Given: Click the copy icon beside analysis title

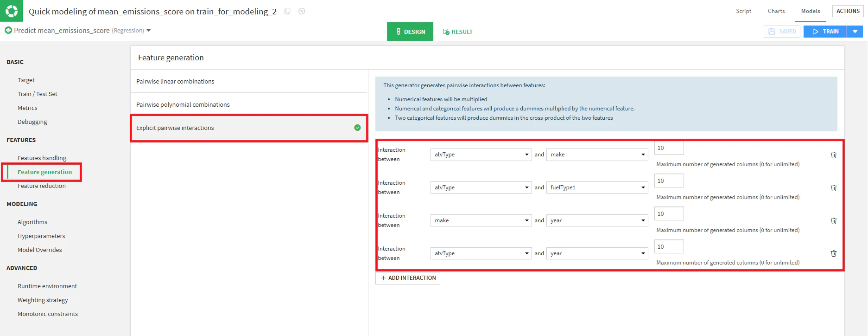Looking at the screenshot, I should coord(287,11).
